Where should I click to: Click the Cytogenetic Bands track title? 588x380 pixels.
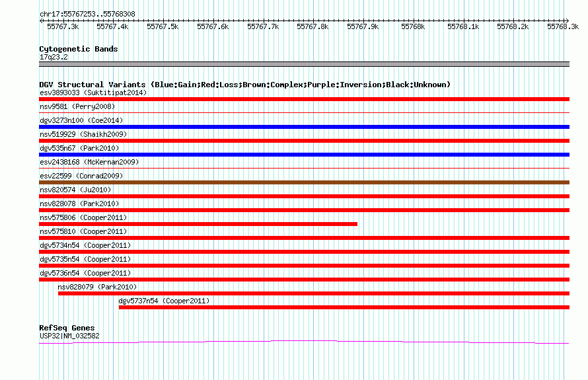tap(79, 49)
